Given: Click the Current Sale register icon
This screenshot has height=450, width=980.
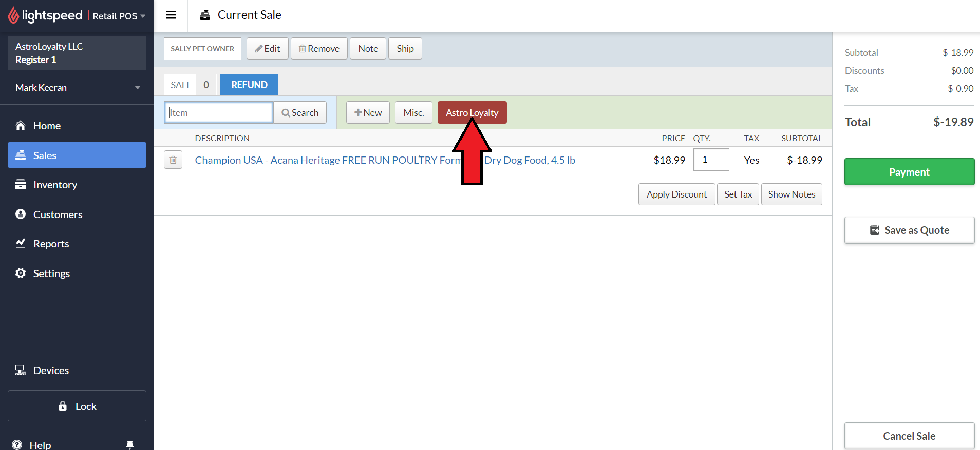Looking at the screenshot, I should [x=205, y=15].
